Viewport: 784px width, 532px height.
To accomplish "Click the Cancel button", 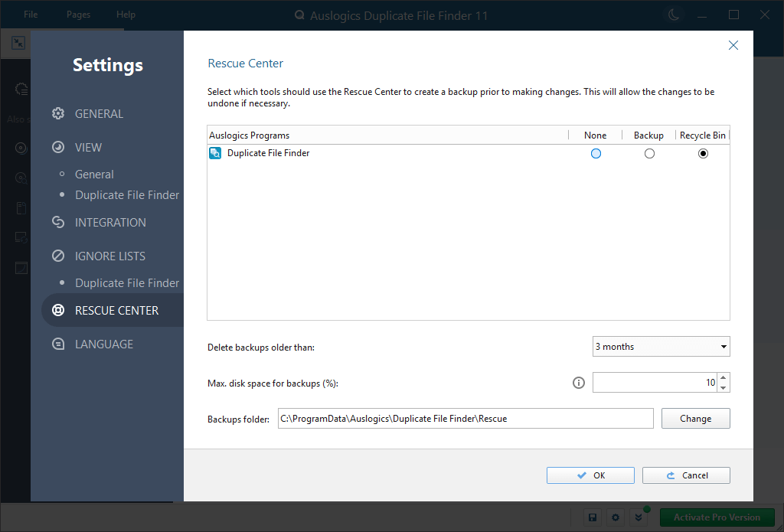I will click(x=686, y=475).
